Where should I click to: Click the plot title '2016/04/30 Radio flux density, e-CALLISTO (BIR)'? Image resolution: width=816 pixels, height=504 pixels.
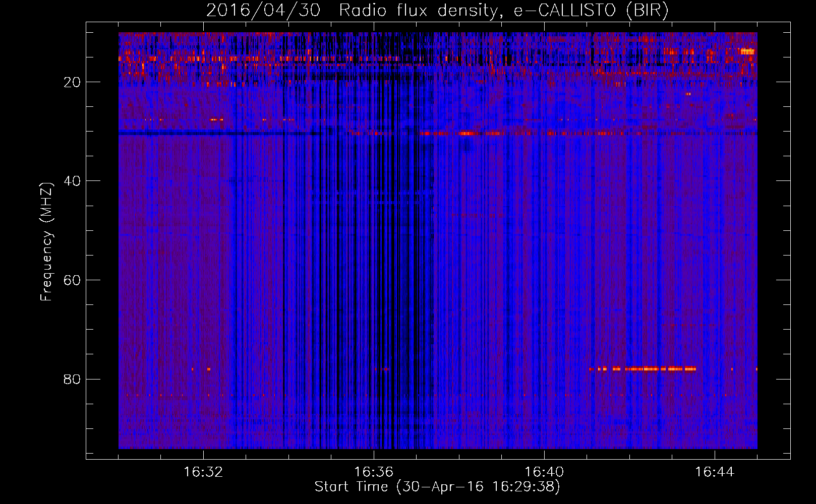coord(437,10)
